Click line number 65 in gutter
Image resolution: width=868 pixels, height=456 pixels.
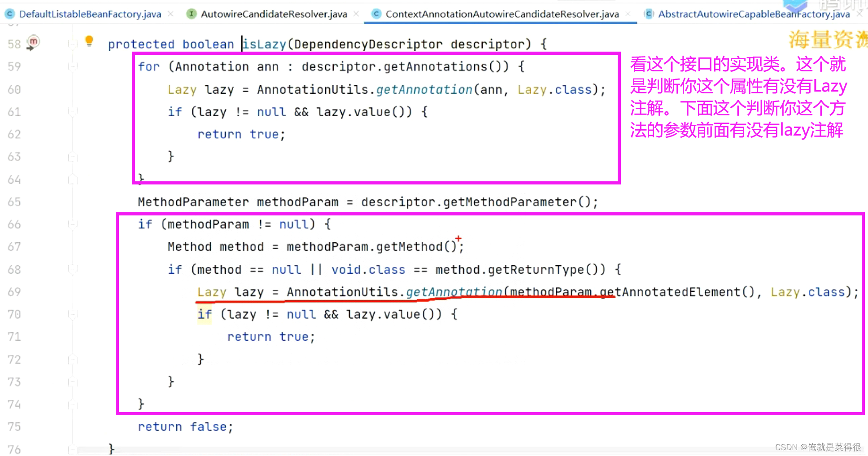click(14, 202)
